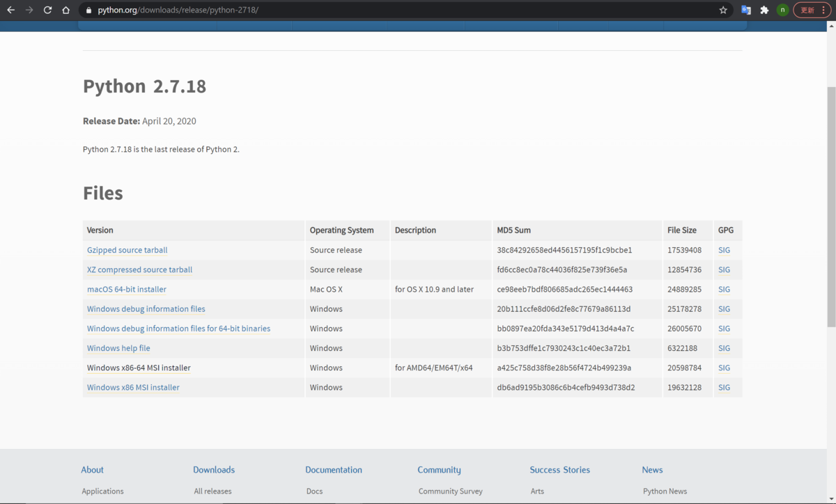This screenshot has height=504, width=836.
Task: Open SIG for XZ compressed tarball row
Action: (724, 269)
